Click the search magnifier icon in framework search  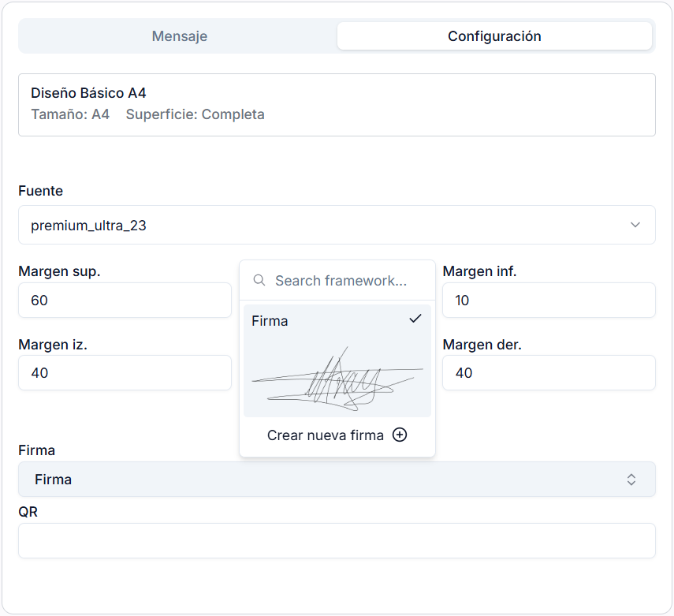pyautogui.click(x=259, y=280)
